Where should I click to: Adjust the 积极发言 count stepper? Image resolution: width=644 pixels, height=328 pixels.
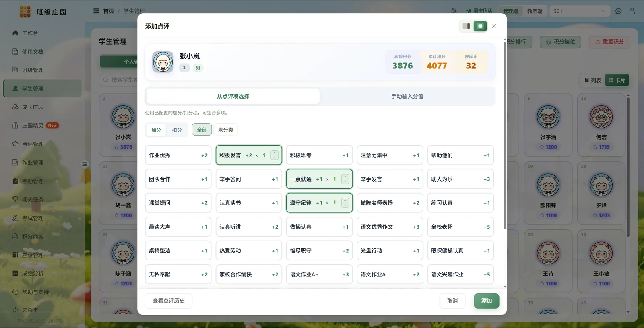click(x=275, y=155)
